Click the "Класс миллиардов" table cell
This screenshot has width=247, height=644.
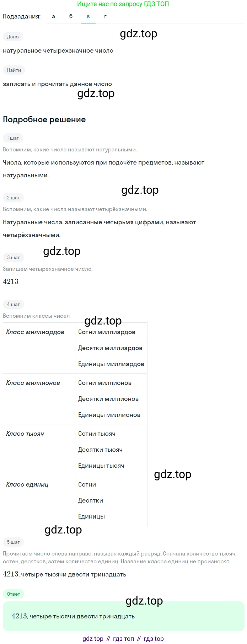pos(39,348)
